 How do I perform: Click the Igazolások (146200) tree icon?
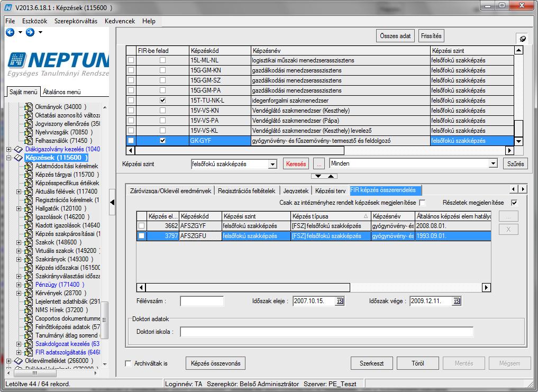tap(29, 217)
